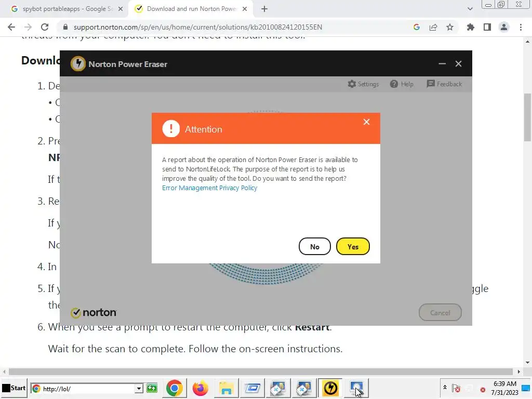Go forward in Chrome
532x399 pixels.
[28, 27]
